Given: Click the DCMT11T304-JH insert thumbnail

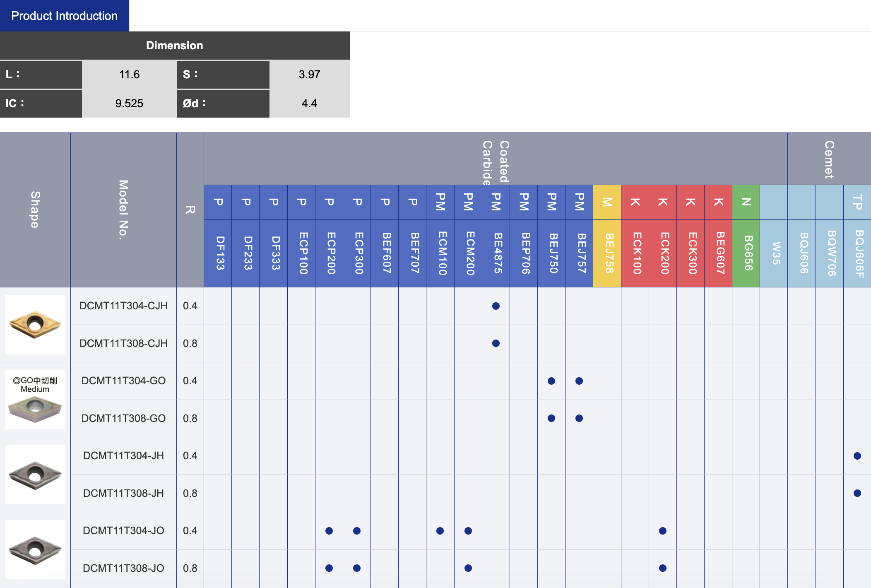Looking at the screenshot, I should point(35,475).
